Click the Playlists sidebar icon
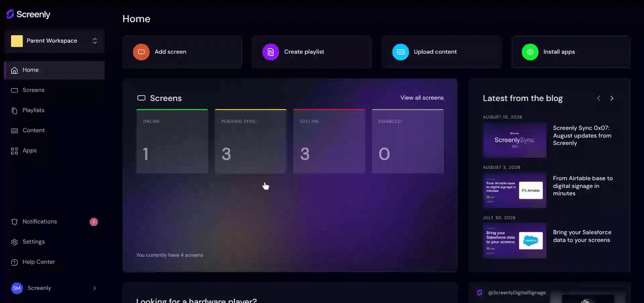Viewport: 644px width, 303px height. [14, 110]
